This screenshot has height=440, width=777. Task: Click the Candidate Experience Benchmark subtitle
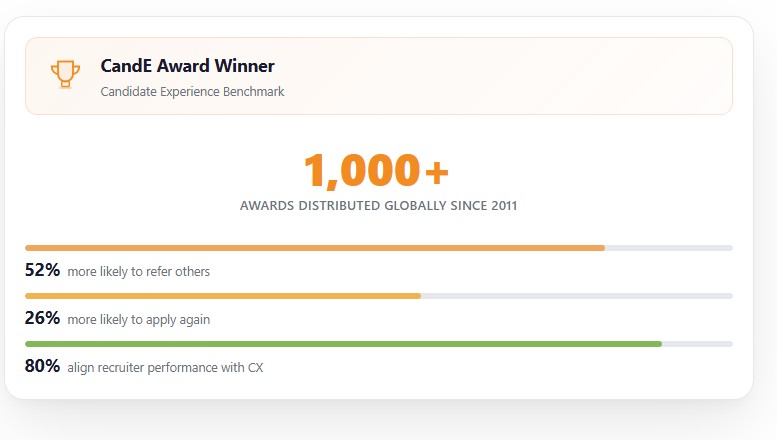tap(192, 92)
